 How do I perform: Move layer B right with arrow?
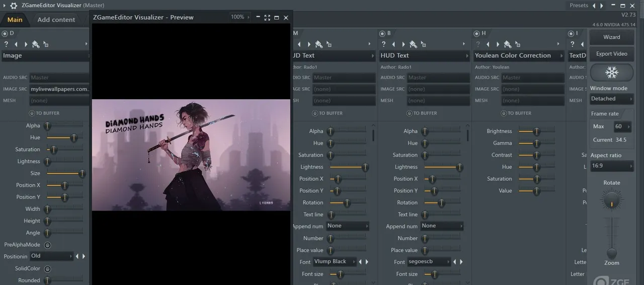click(403, 44)
